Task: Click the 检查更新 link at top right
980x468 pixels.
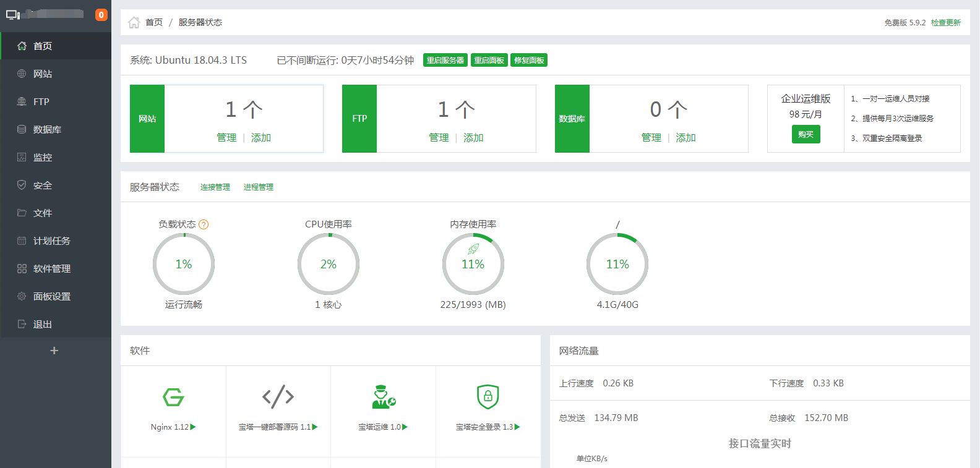Action: 946,22
